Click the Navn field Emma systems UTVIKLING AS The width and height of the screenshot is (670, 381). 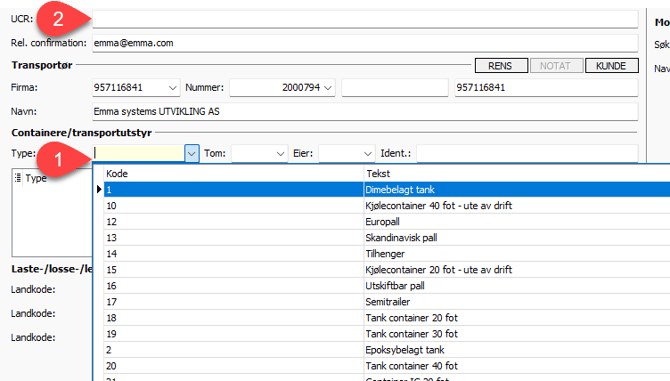[365, 111]
